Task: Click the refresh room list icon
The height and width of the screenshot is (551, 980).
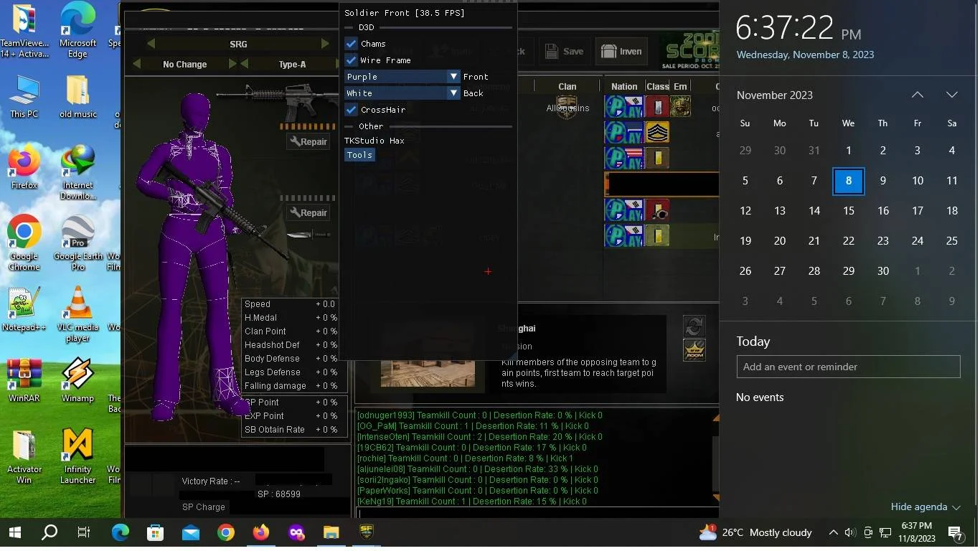Action: click(694, 326)
